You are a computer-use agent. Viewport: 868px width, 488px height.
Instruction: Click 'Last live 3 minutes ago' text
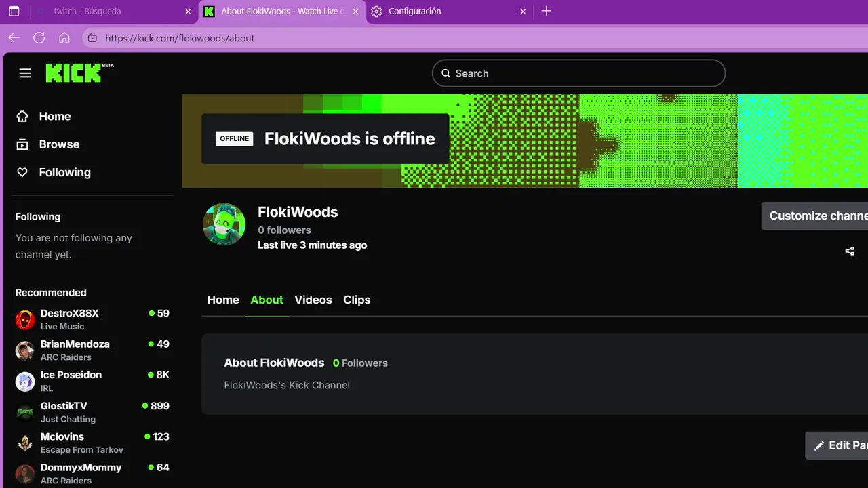click(312, 245)
